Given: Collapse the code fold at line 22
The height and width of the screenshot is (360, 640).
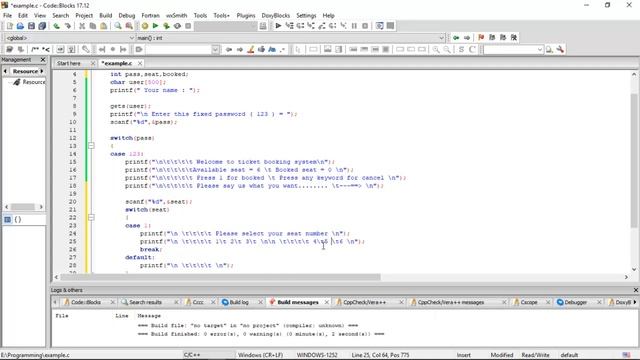Looking at the screenshot, I should point(91,218).
